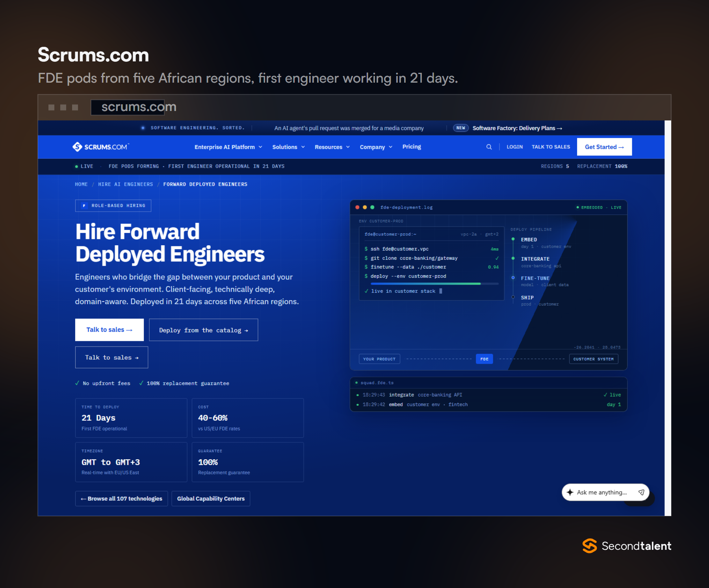Click the FDE chip in diagram
Image resolution: width=709 pixels, height=588 pixels.
point(484,359)
